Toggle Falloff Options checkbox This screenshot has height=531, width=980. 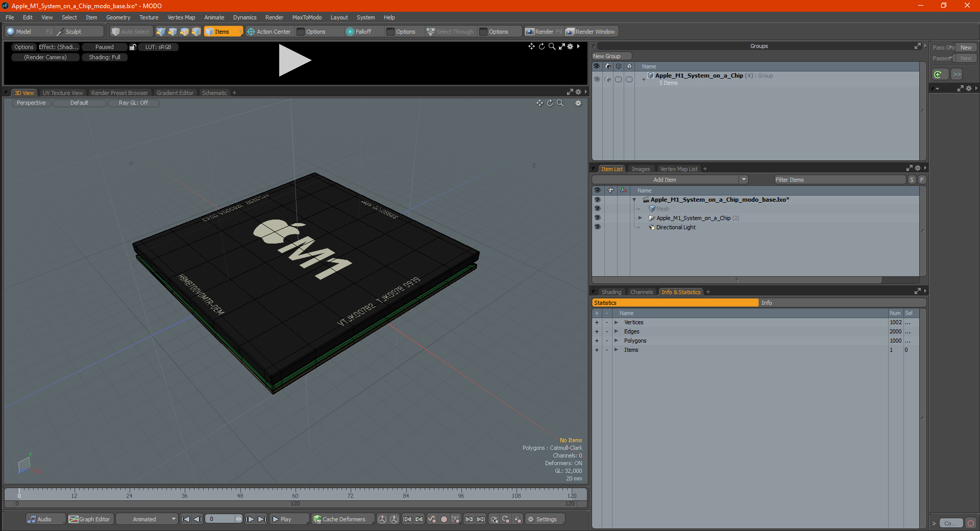(x=390, y=32)
